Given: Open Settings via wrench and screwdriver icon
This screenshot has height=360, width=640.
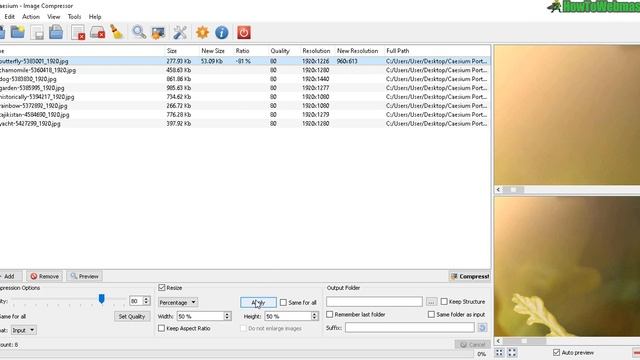Looking at the screenshot, I should 180,33.
